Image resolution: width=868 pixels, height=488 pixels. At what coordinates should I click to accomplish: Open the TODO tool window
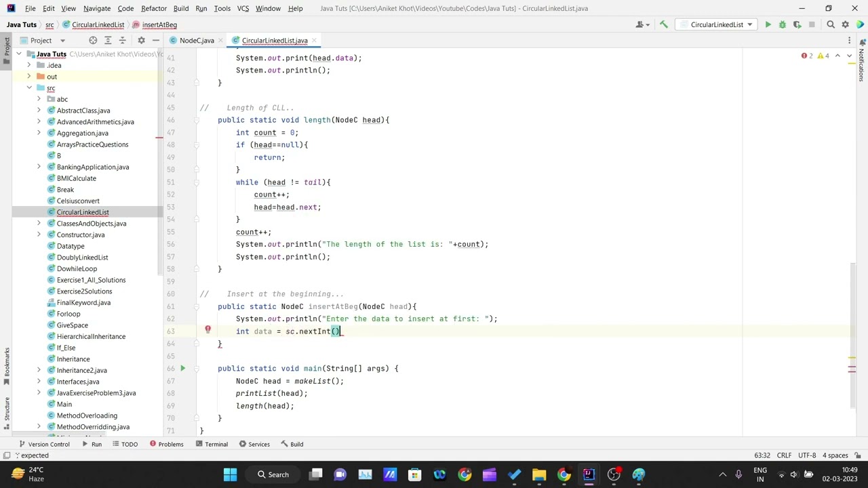[x=125, y=444]
